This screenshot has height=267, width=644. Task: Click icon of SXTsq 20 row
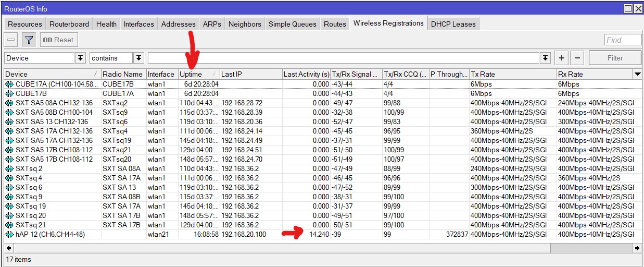(x=9, y=215)
